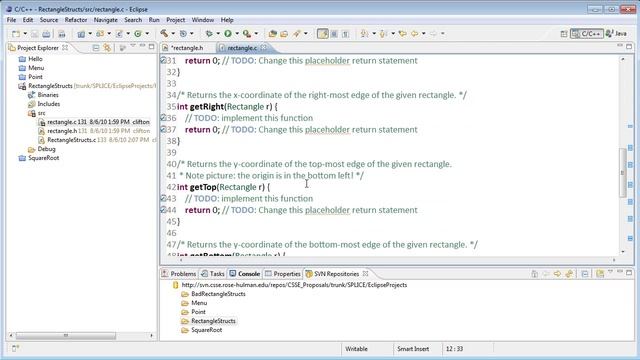This screenshot has height=360, width=640.
Task: Open the Back history dropdown arrow
Action: pyautogui.click(x=423, y=34)
